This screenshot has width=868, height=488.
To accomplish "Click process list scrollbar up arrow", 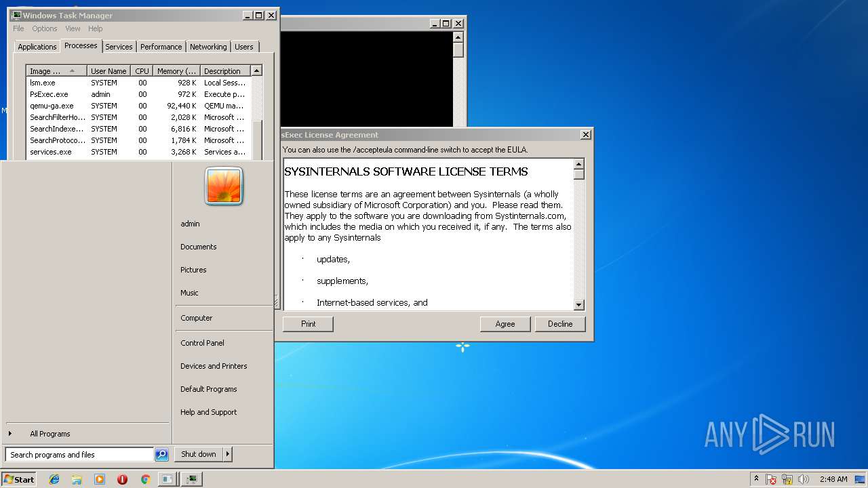I will [256, 70].
